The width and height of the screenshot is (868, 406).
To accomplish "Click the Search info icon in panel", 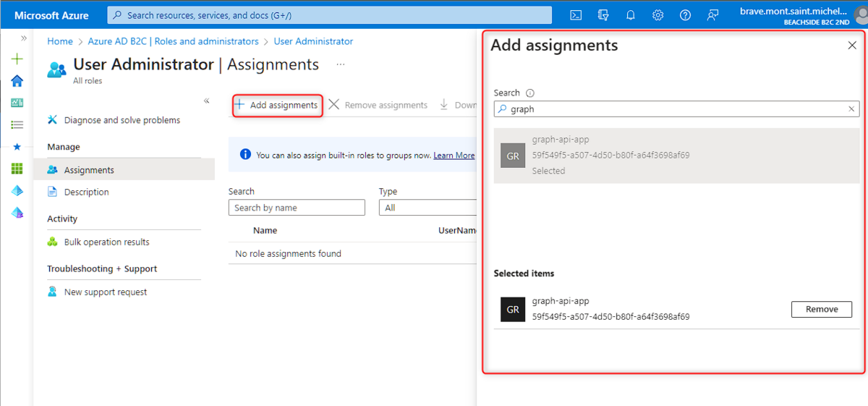I will tap(530, 93).
